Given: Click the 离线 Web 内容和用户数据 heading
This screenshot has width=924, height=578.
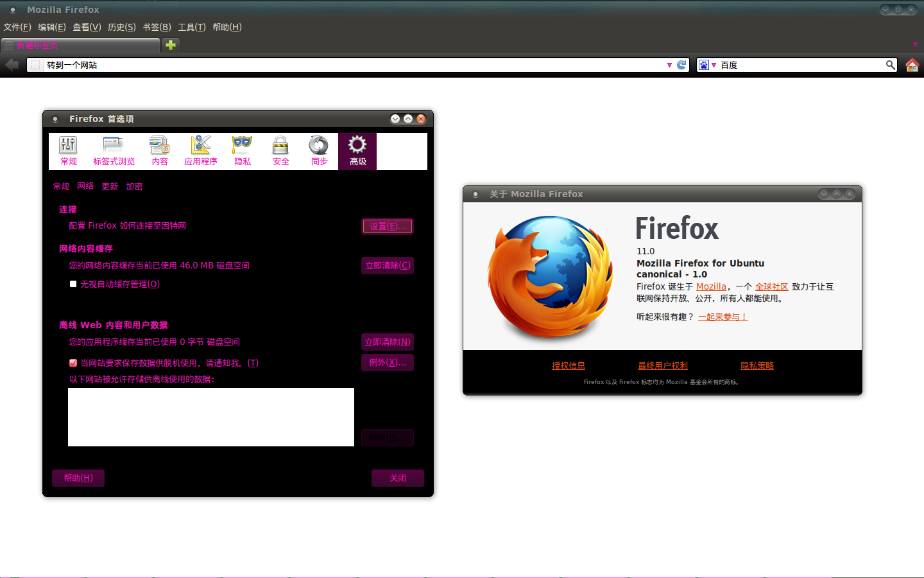Looking at the screenshot, I should point(114,325).
